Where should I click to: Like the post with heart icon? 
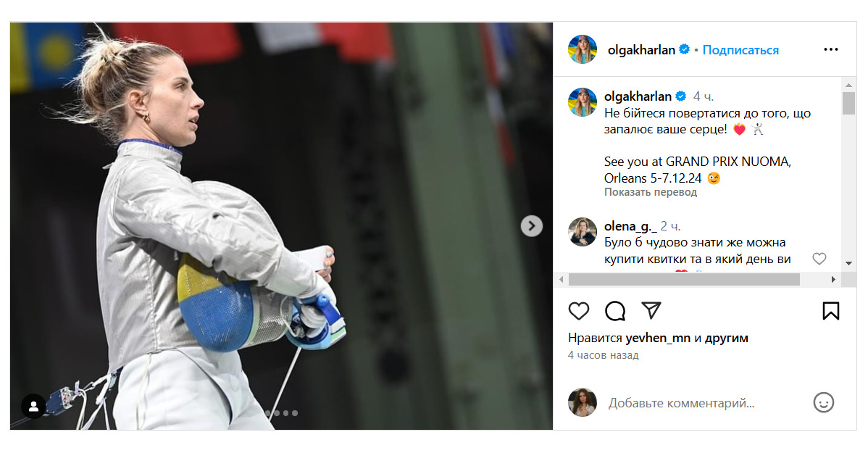[578, 311]
